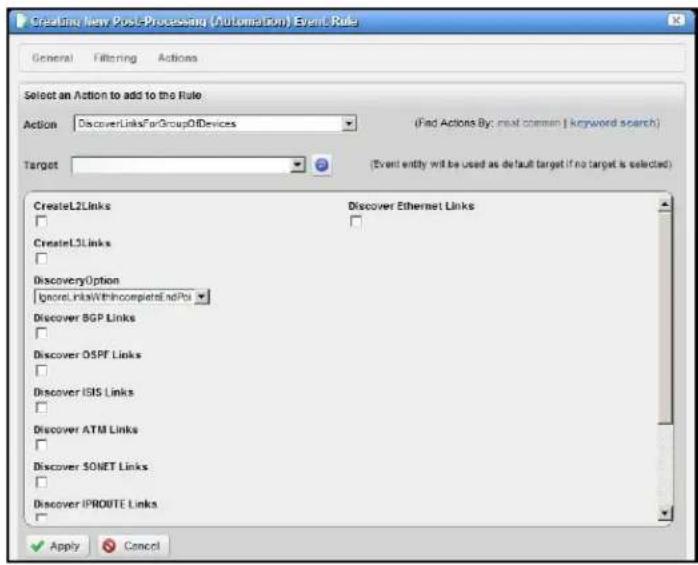698x565 pixels.
Task: Switch to the Actions tab
Action: click(x=178, y=58)
